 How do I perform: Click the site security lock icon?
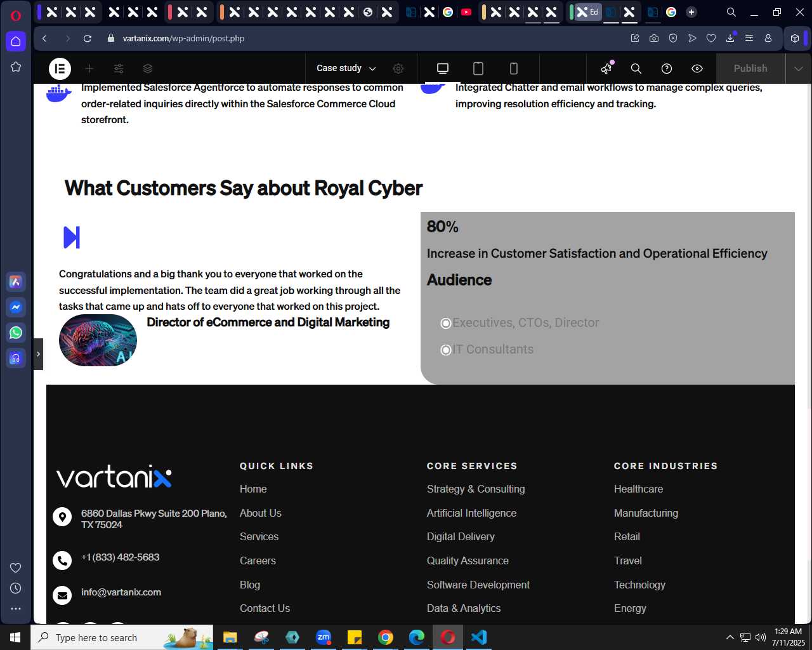(x=111, y=39)
